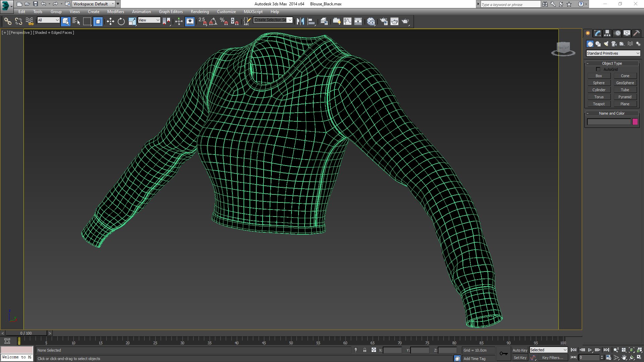Screen dimensions: 644x362
Task: Select the Select and Rotate tool
Action: coord(121,21)
